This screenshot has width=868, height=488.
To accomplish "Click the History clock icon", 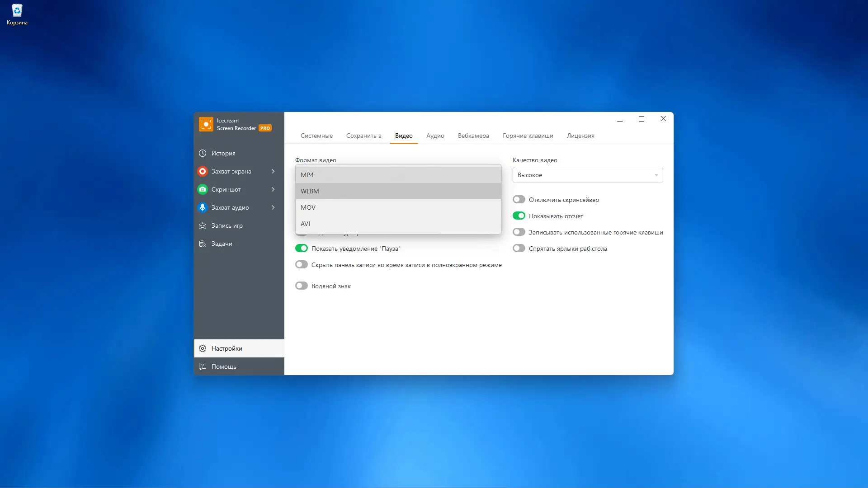I will point(203,153).
